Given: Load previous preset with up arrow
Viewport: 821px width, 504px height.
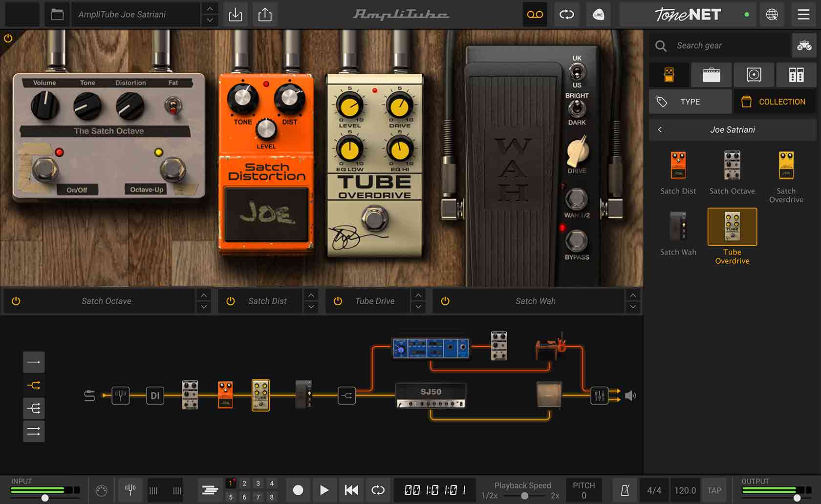Looking at the screenshot, I should point(210,9).
